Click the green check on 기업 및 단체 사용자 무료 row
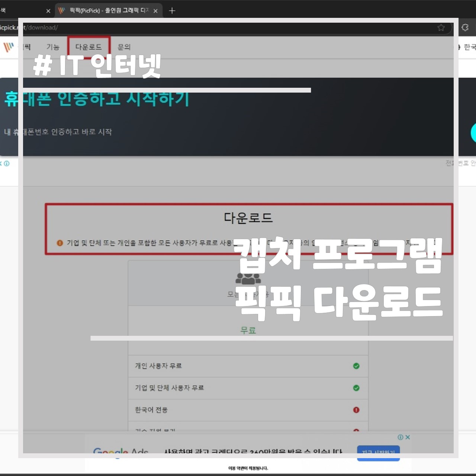This screenshot has width=476, height=476. pyautogui.click(x=356, y=388)
